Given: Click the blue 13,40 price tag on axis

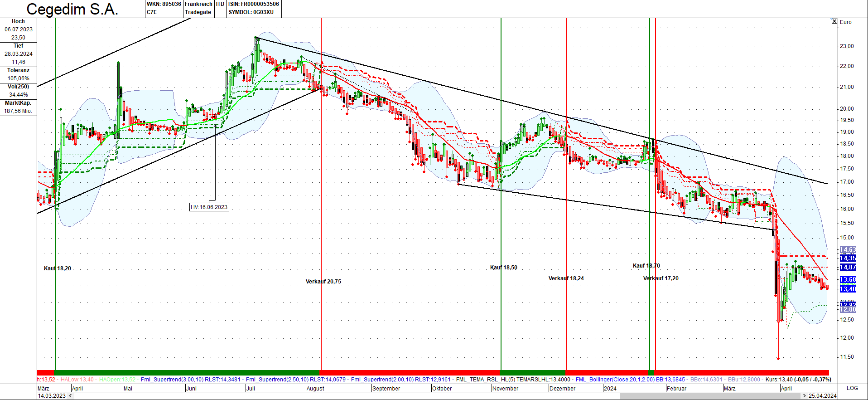Looking at the screenshot, I should coord(848,289).
